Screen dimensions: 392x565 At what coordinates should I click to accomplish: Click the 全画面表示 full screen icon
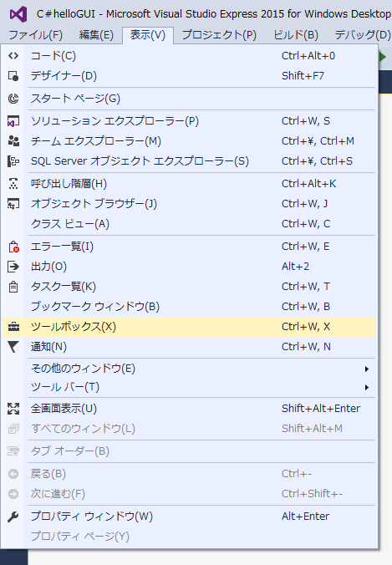pos(13,409)
